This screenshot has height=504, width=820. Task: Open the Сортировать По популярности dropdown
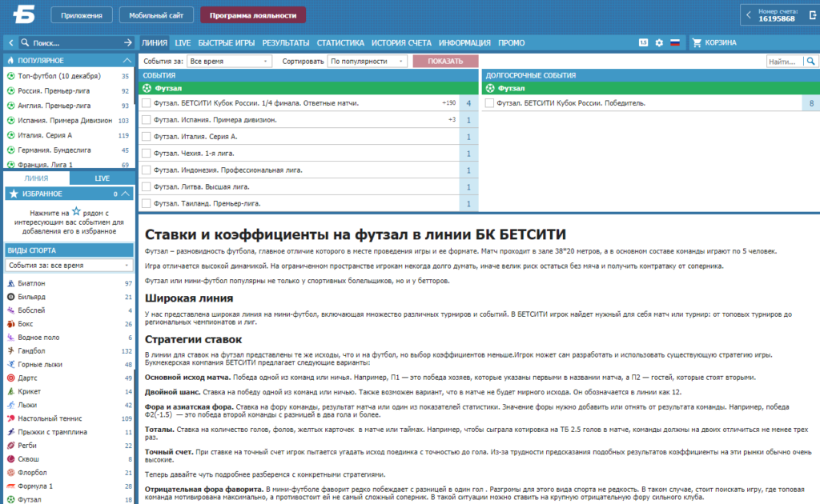pos(367,61)
